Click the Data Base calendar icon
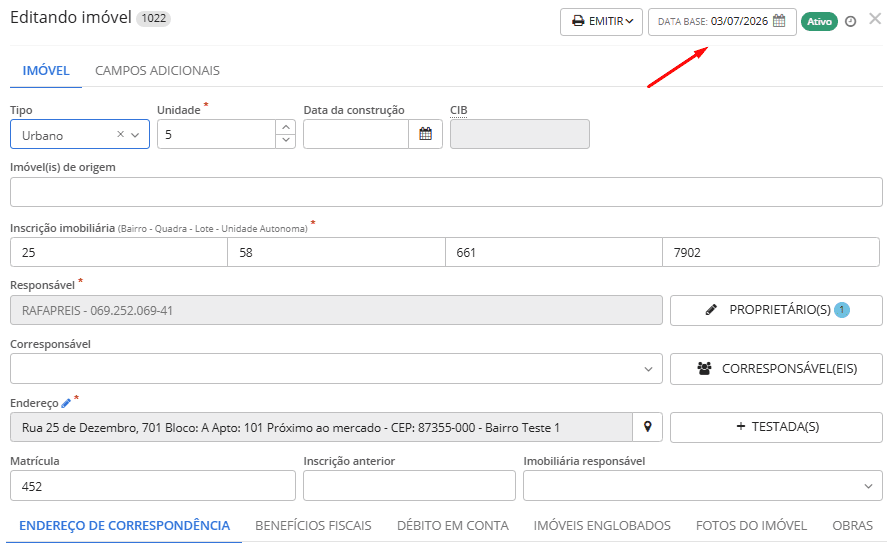Image resolution: width=894 pixels, height=554 pixels. [x=779, y=21]
